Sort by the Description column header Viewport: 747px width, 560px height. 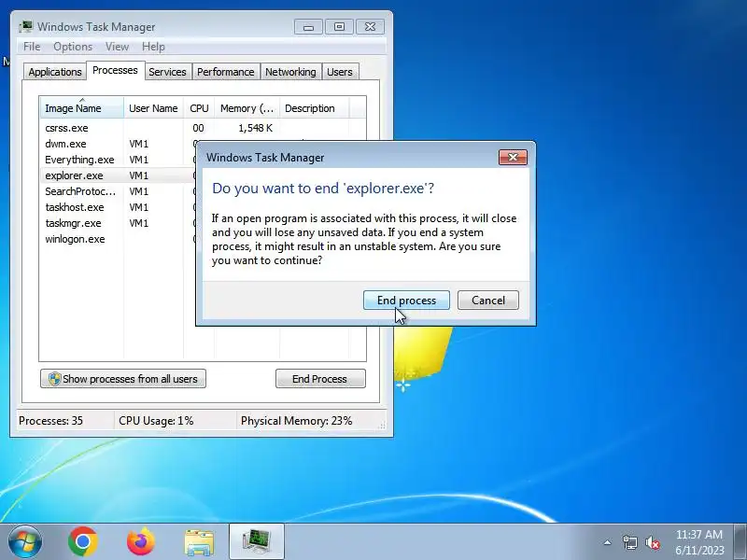(x=315, y=108)
